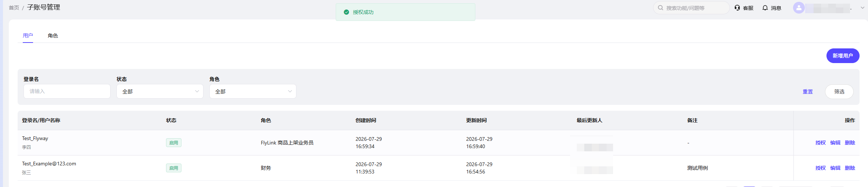Click 启用 status tag of Test_Flyway
Viewport: 868px width, 187px height.
pyautogui.click(x=173, y=143)
